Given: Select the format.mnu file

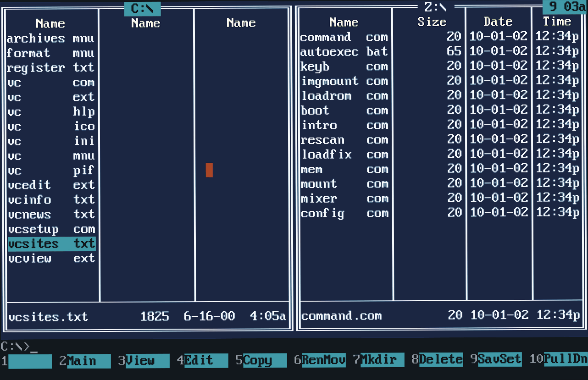Looking at the screenshot, I should click(51, 53).
